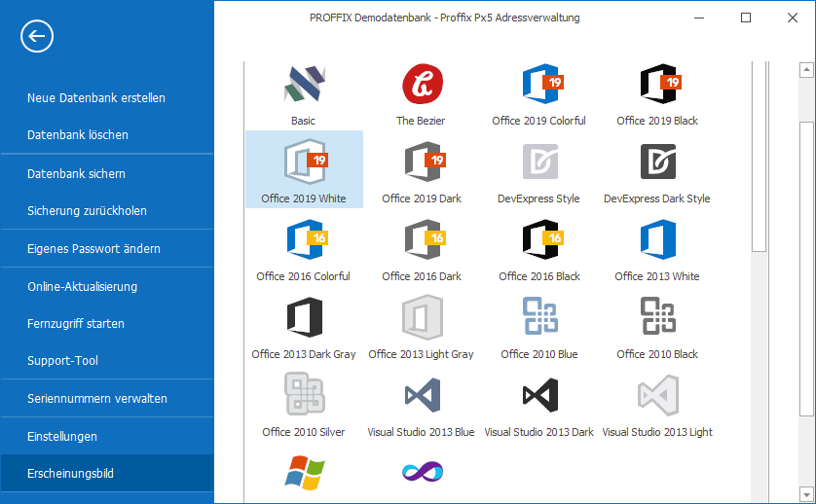Image resolution: width=816 pixels, height=504 pixels.
Task: Click the outer scrollbar up arrow
Action: 806,69
